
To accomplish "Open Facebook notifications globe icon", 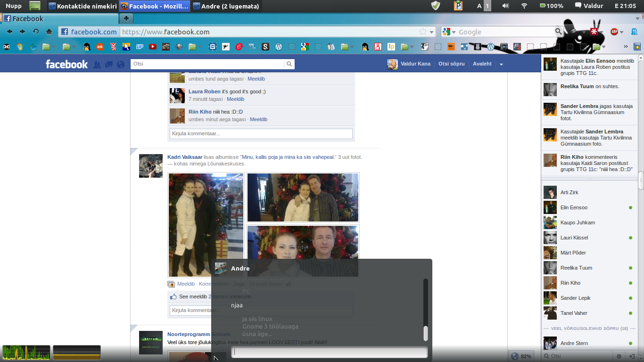I will (x=121, y=65).
